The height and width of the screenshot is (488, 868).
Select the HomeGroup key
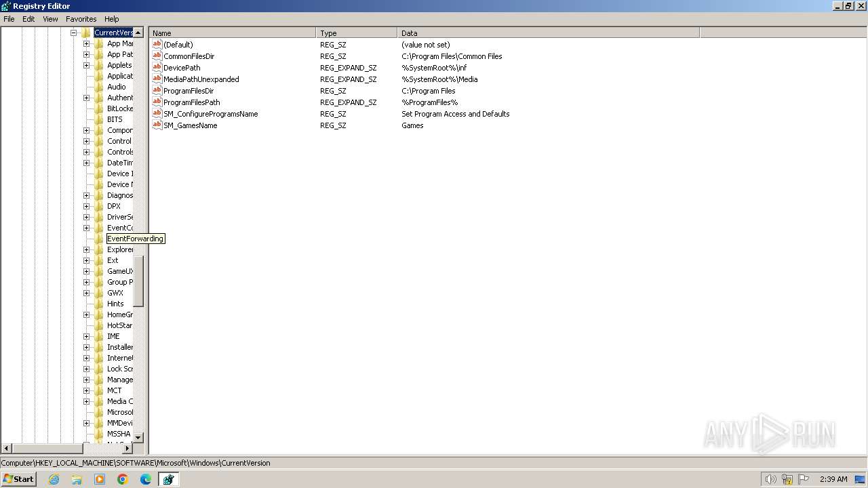(120, 314)
